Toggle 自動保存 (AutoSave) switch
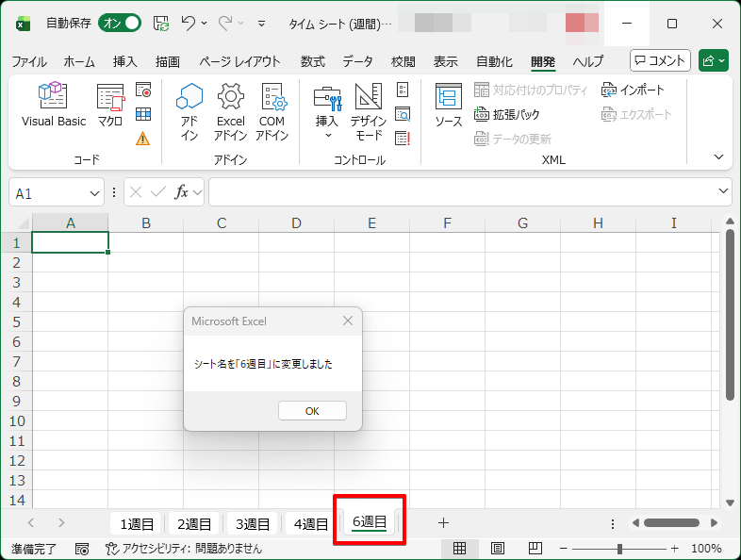 120,24
